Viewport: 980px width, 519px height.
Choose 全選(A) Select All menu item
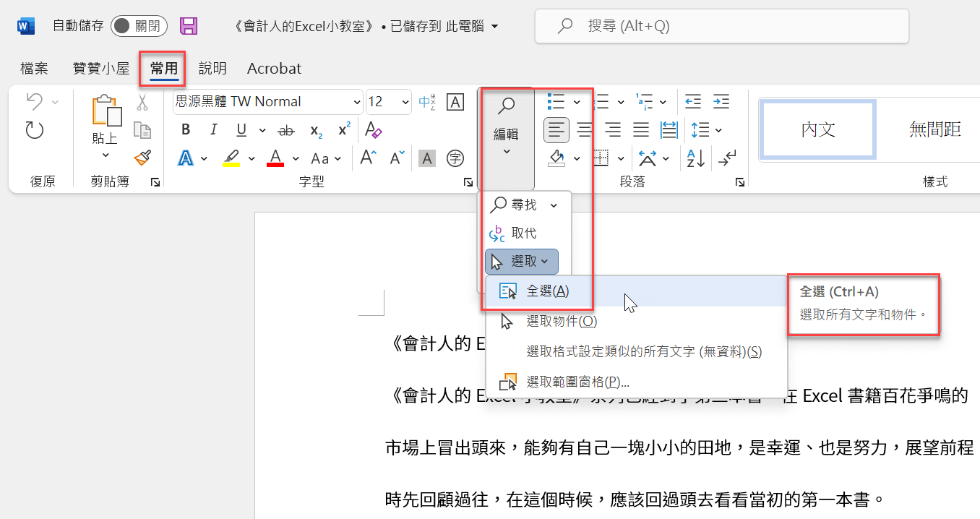pyautogui.click(x=637, y=291)
